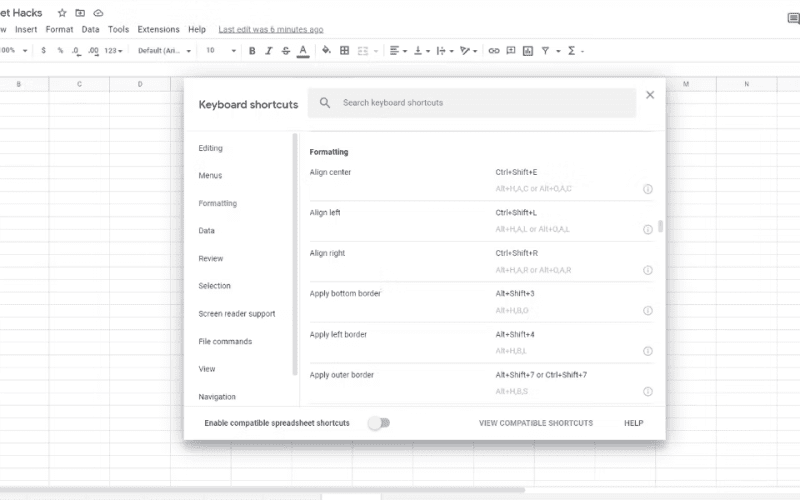The image size is (800, 500).
Task: Decrease decimal places
Action: (x=76, y=51)
